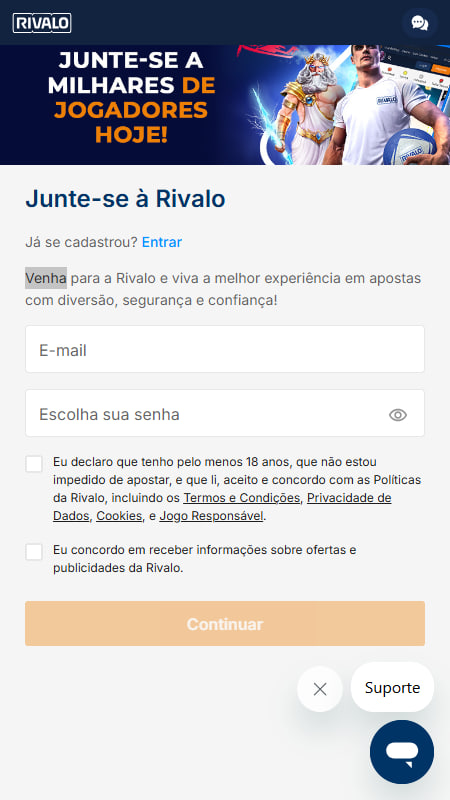The height and width of the screenshot is (800, 450).
Task: Enable receiving offers and publicity checkbox
Action: point(34,552)
